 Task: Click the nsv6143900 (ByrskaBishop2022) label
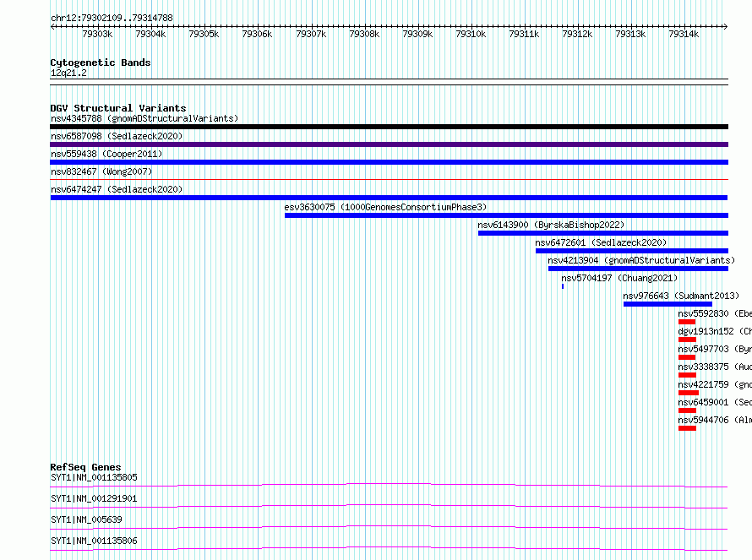pyautogui.click(x=551, y=225)
